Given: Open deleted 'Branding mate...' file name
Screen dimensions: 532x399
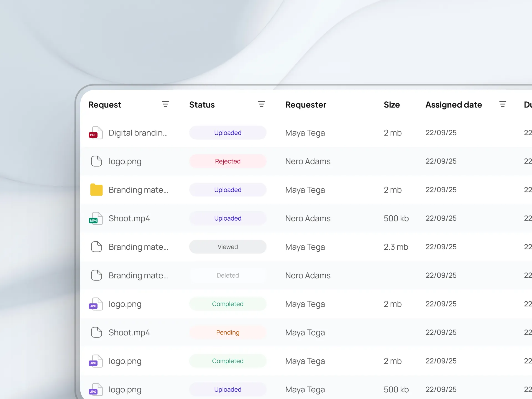Looking at the screenshot, I should [x=138, y=276].
